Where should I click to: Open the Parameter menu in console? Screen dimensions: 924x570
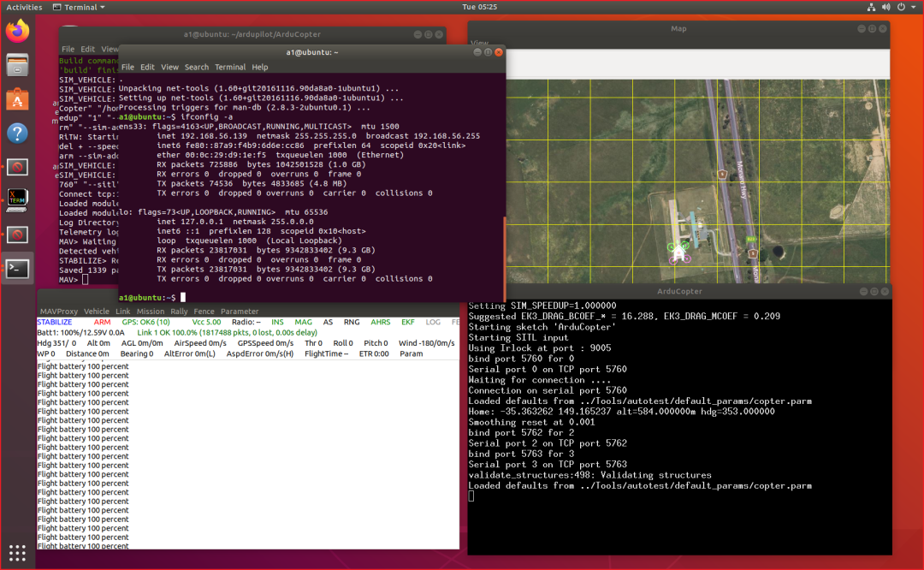coord(240,312)
